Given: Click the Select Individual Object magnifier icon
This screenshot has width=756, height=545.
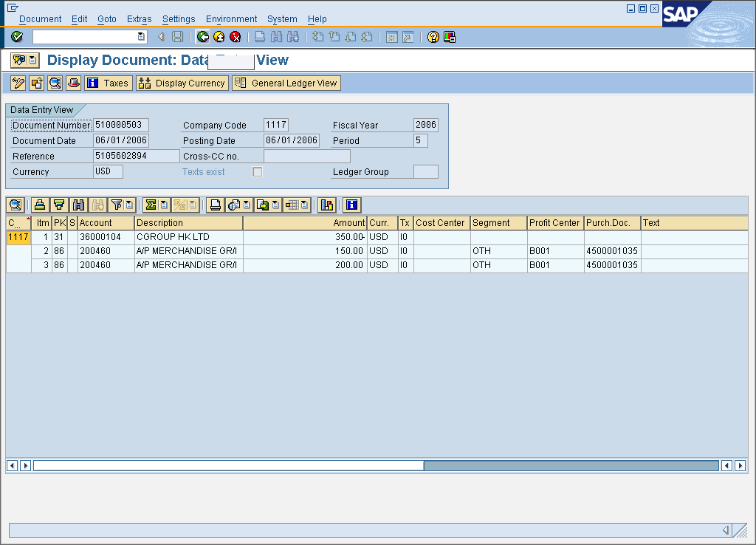Looking at the screenshot, I should 55,83.
